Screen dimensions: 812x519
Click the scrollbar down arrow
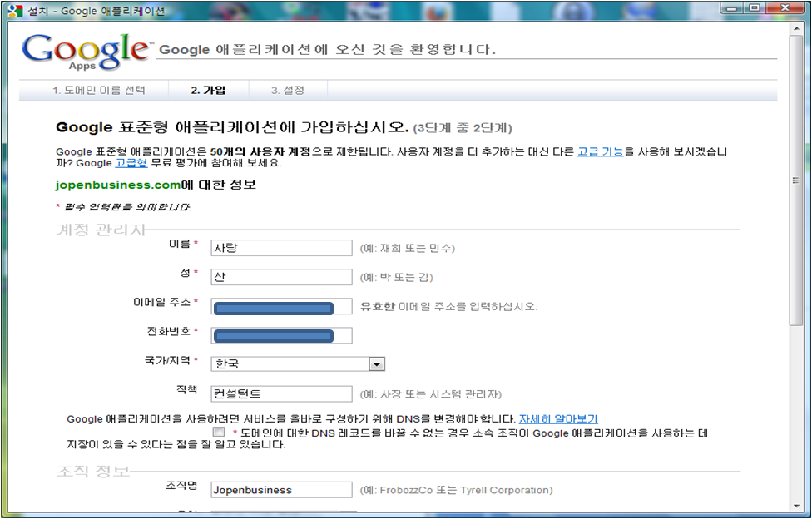point(796,506)
